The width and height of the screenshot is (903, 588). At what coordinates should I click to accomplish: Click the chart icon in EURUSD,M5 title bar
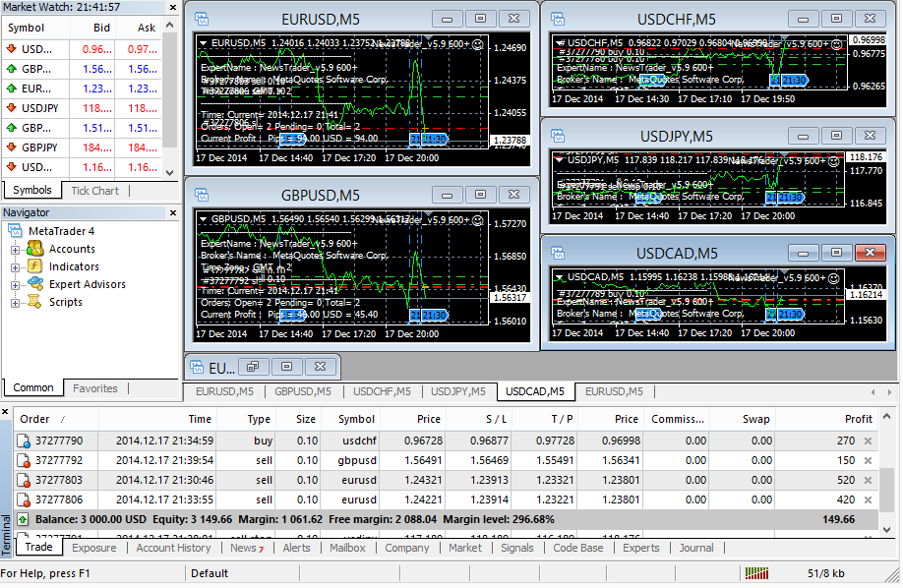point(202,19)
